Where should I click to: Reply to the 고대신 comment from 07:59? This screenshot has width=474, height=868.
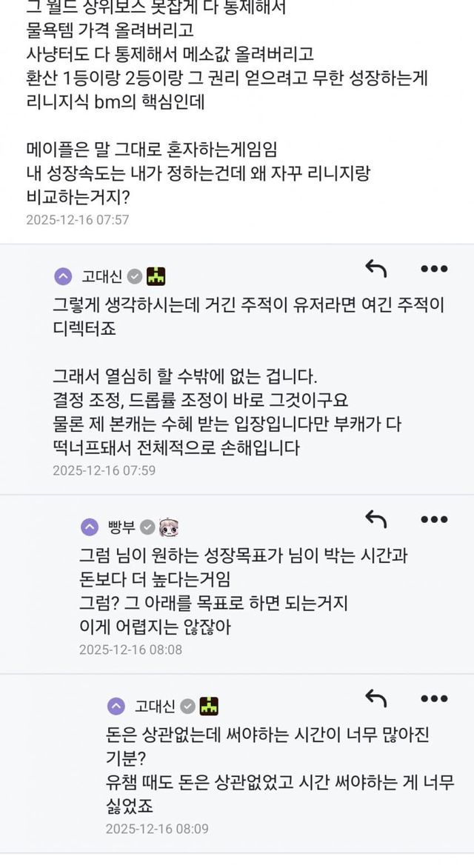pyautogui.click(x=376, y=270)
